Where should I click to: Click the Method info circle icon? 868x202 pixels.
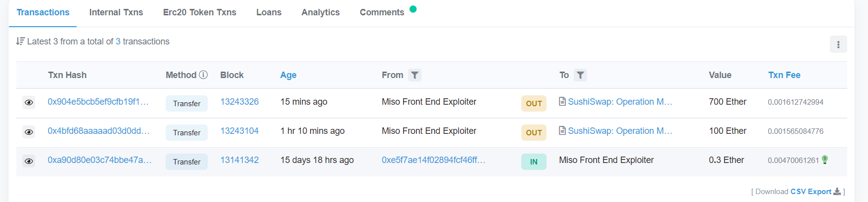coord(203,75)
